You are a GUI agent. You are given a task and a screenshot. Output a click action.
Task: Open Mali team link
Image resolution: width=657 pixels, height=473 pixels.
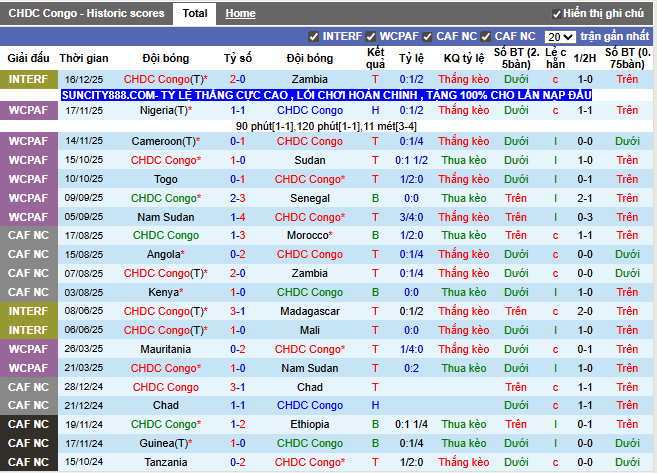(310, 330)
